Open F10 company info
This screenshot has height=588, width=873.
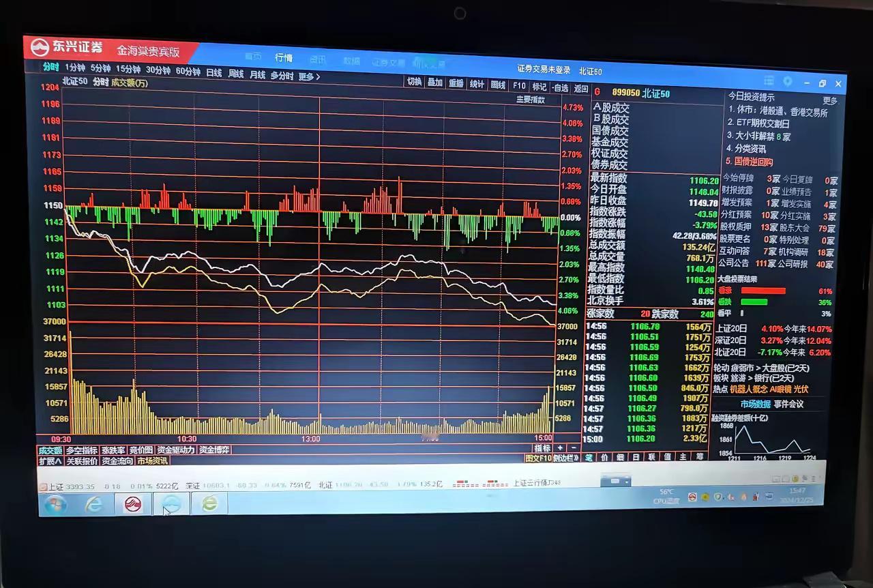[x=519, y=86]
